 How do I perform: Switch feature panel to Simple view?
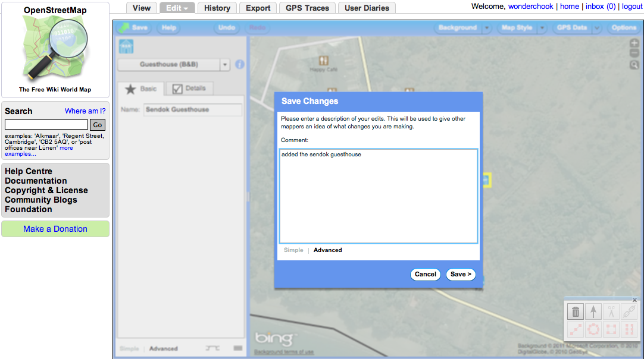pyautogui.click(x=129, y=349)
